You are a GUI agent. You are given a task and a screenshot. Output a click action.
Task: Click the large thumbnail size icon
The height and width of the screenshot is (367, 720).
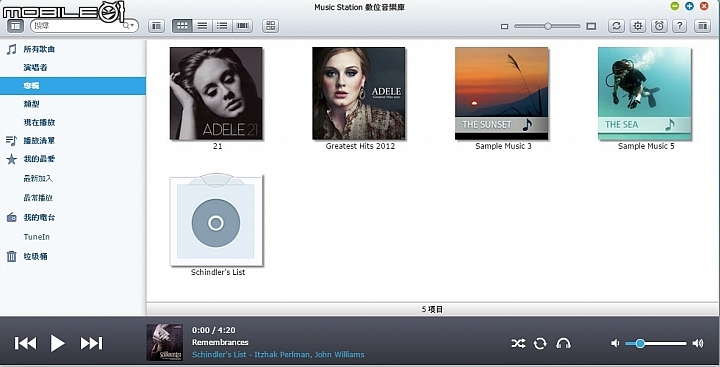pos(591,26)
